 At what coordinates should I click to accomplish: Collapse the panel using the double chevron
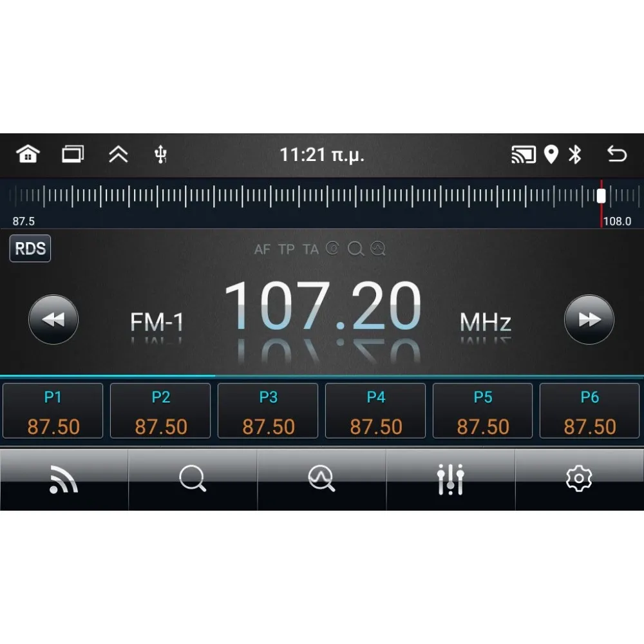(x=118, y=154)
